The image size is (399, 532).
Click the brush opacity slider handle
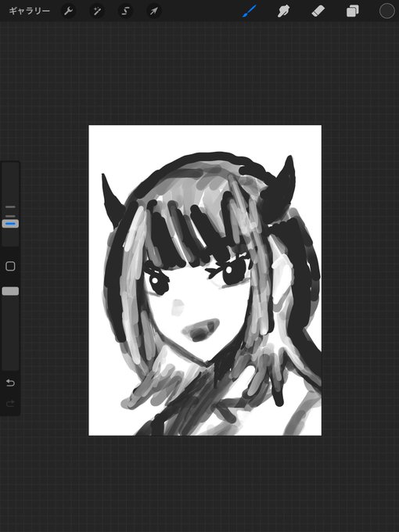point(10,291)
